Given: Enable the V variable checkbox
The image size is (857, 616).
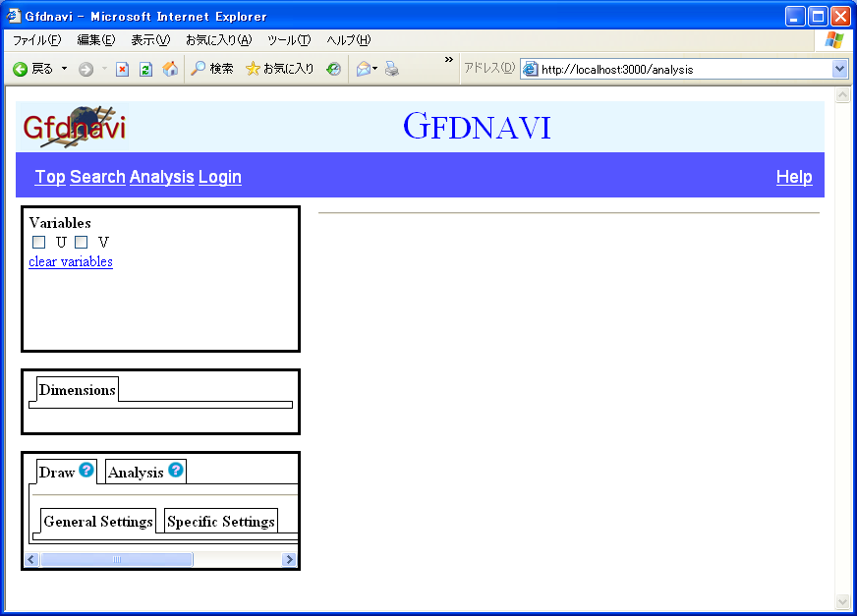Looking at the screenshot, I should [x=82, y=242].
